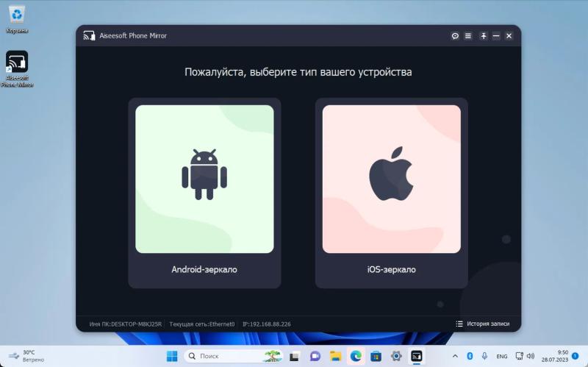This screenshot has width=588, height=367.
Task: Click Phone Mirror app in taskbar
Action: (417, 356)
